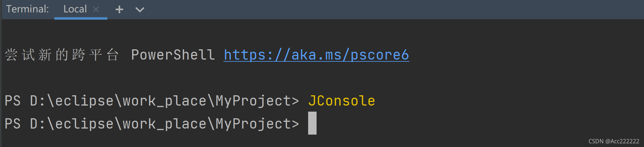Image resolution: width=644 pixels, height=147 pixels.
Task: Click the Chinese text 尝试新的跨平台
Action: point(62,55)
